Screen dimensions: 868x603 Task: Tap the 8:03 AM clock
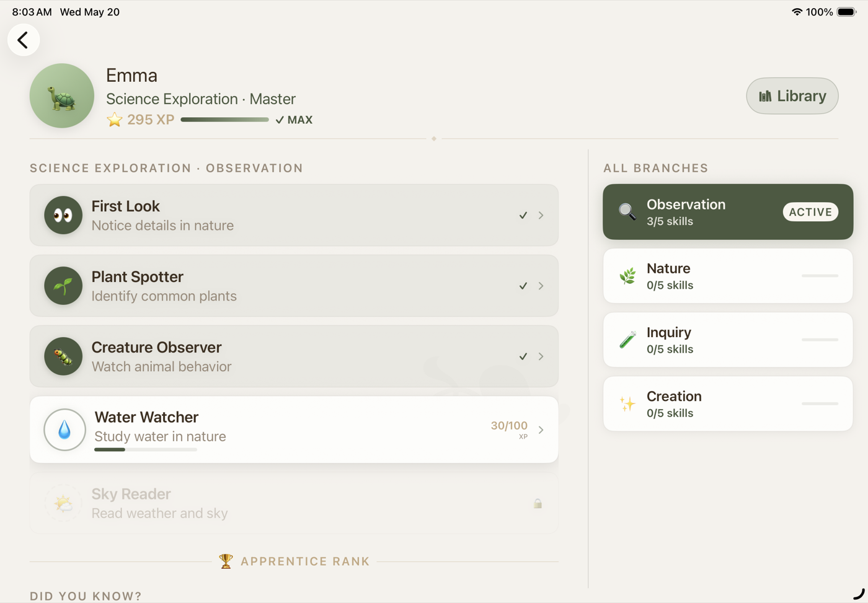coord(32,12)
